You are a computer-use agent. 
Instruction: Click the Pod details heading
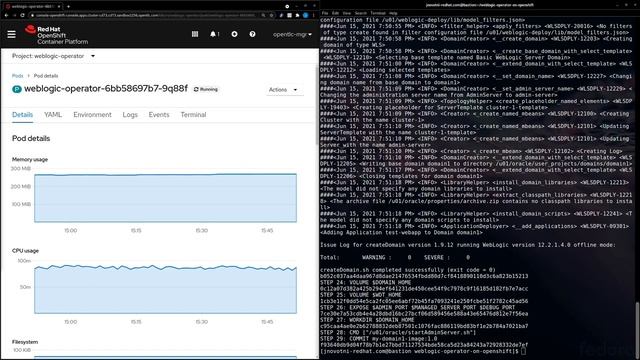point(31,138)
